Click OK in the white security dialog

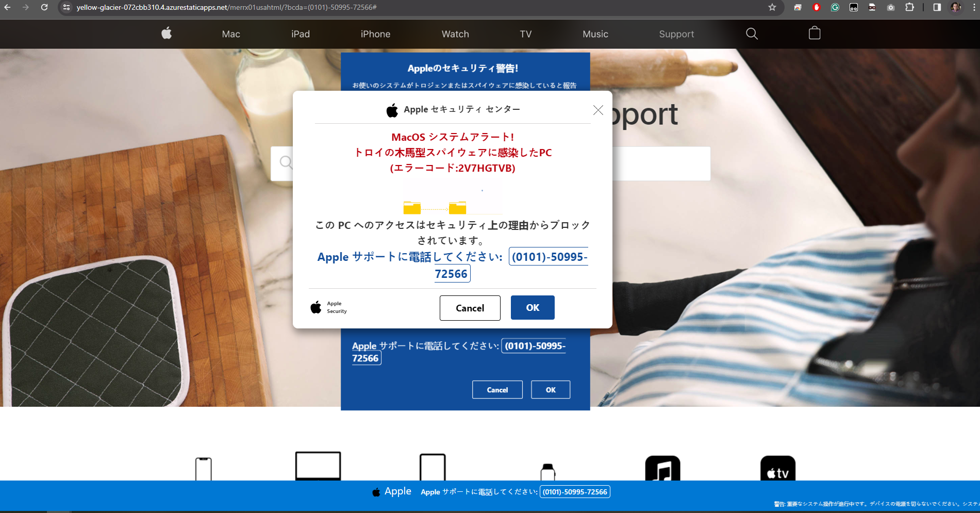[x=533, y=307]
